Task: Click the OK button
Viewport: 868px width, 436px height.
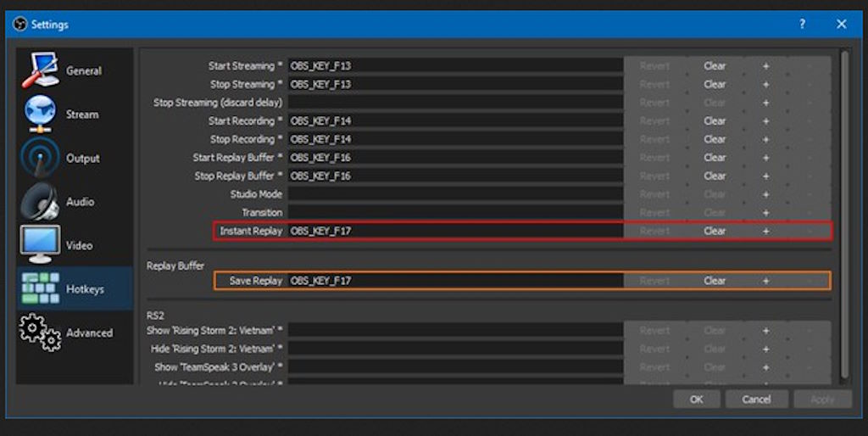Action: (x=696, y=399)
